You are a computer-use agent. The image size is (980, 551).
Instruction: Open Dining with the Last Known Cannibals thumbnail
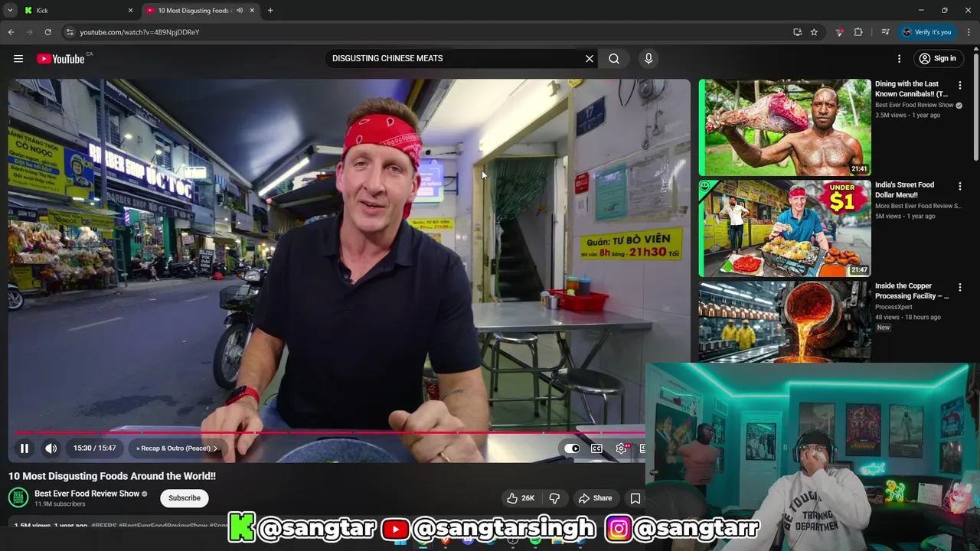785,127
